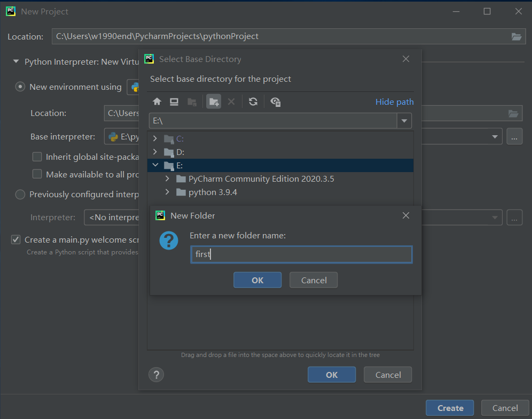Select the C: drive row
The height and width of the screenshot is (419, 532).
[280, 138]
